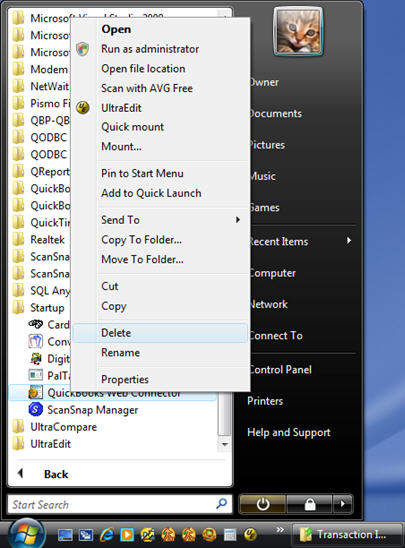Click the magnifier icon in Start Search
Image resolution: width=405 pixels, height=548 pixels.
(222, 504)
